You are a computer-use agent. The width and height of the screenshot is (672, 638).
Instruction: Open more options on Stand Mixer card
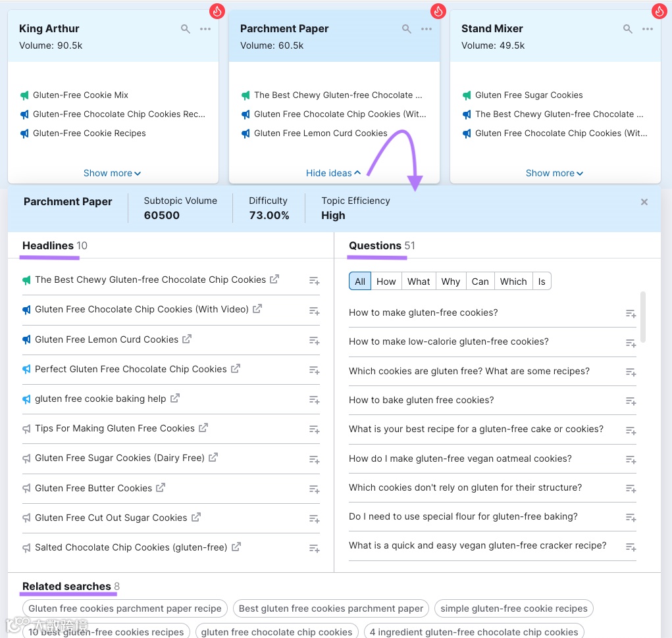pos(648,29)
